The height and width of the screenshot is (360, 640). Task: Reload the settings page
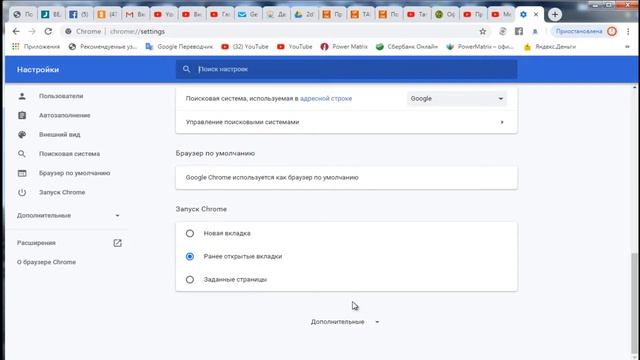pyautogui.click(x=48, y=31)
